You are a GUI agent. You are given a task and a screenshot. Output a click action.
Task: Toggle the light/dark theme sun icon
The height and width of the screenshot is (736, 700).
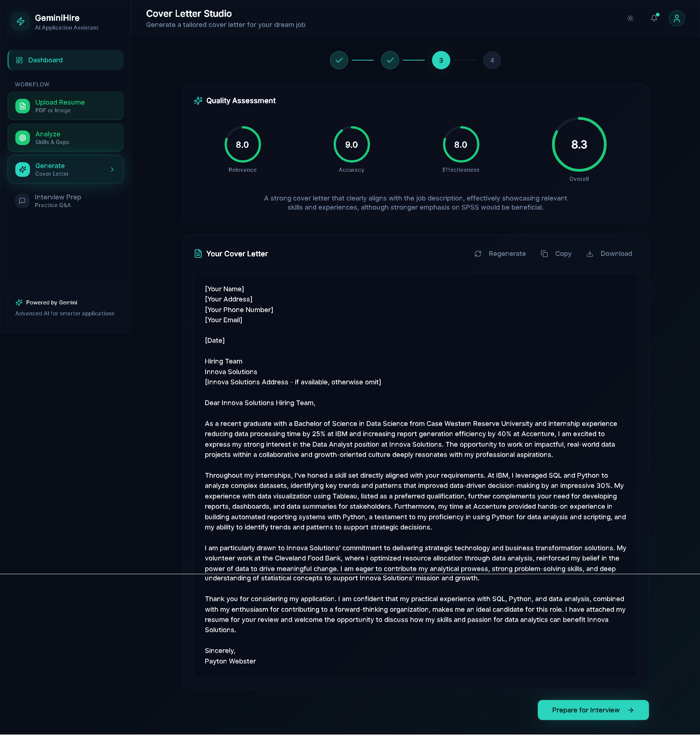(x=630, y=18)
